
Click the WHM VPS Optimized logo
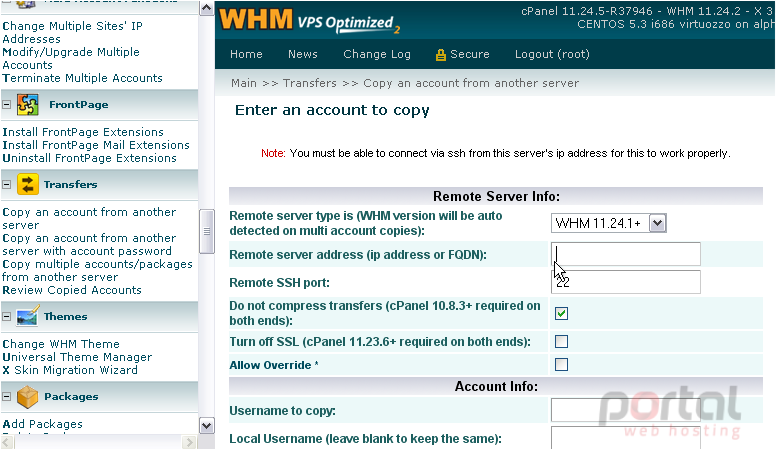coord(309,20)
